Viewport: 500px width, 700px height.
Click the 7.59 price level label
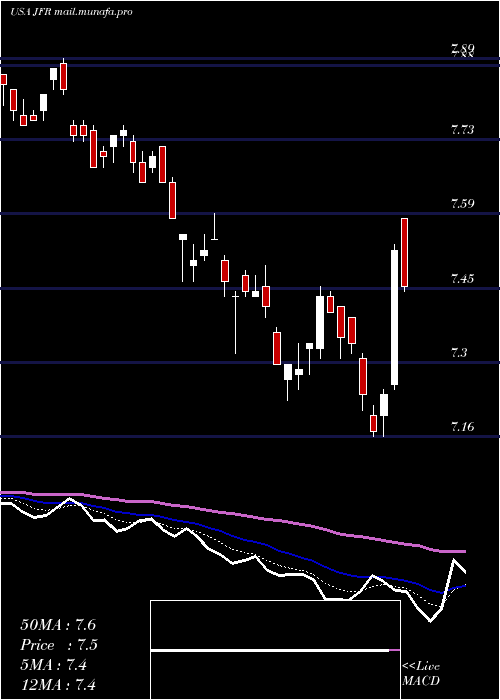pyautogui.click(x=462, y=204)
